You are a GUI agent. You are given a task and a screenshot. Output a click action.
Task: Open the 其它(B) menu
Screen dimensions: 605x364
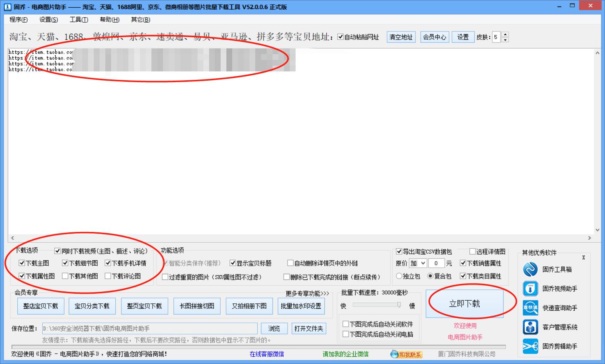click(x=140, y=20)
